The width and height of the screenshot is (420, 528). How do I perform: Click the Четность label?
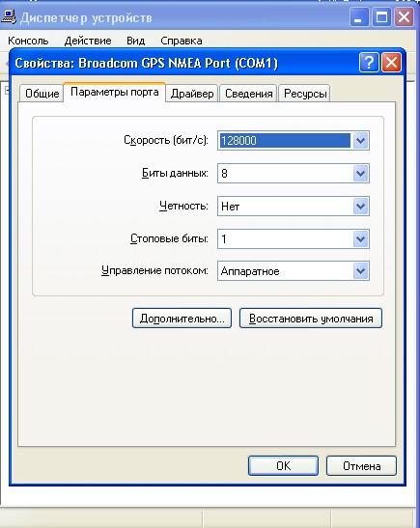[x=183, y=206]
